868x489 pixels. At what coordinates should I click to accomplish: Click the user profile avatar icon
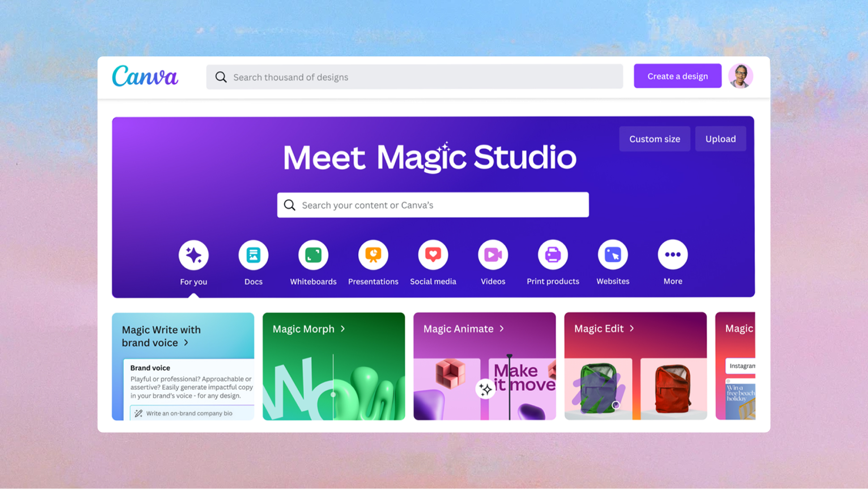740,76
